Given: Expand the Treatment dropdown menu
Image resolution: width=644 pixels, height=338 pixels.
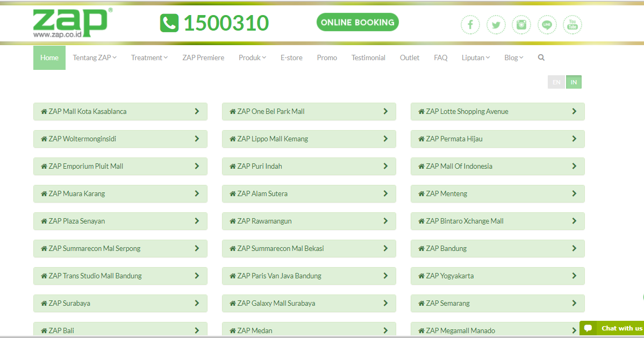Looking at the screenshot, I should (x=149, y=57).
